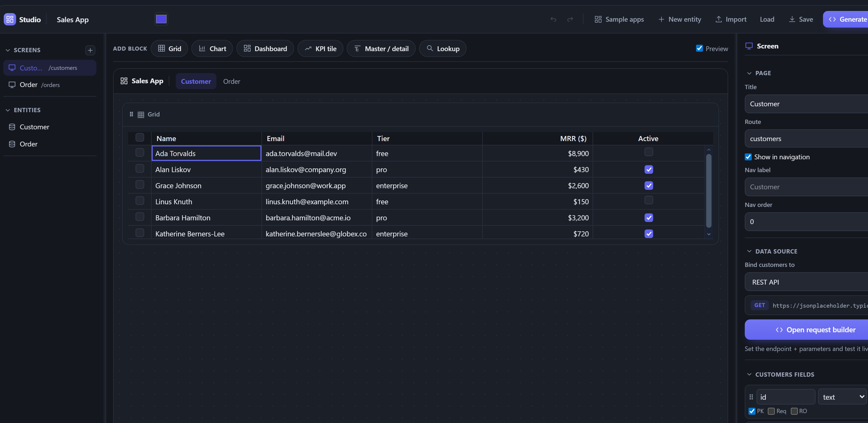The image size is (868, 423).
Task: Collapse the SCREENS section
Action: (x=8, y=50)
